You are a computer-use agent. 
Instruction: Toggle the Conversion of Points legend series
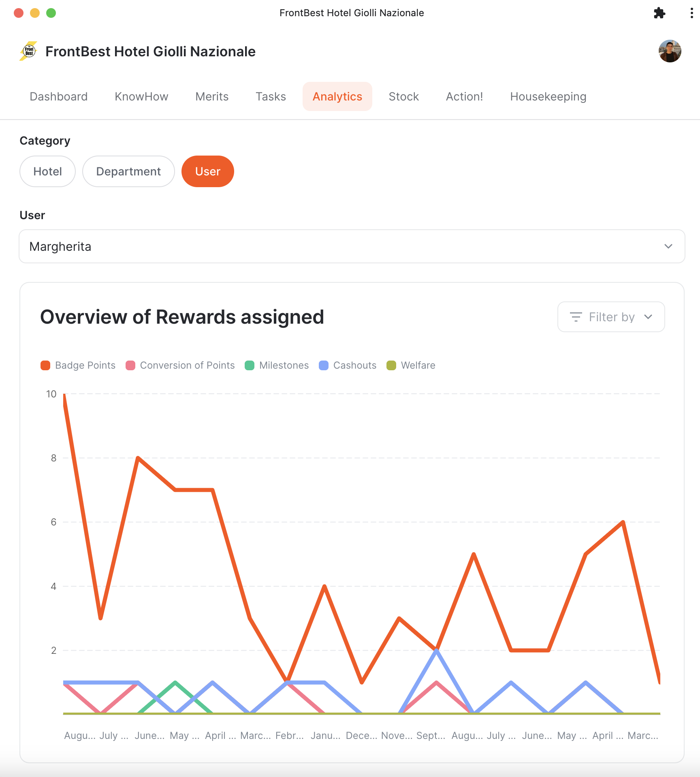(180, 365)
